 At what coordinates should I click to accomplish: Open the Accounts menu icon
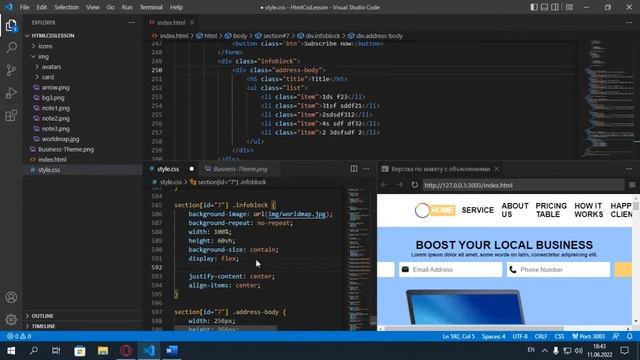tap(11, 297)
